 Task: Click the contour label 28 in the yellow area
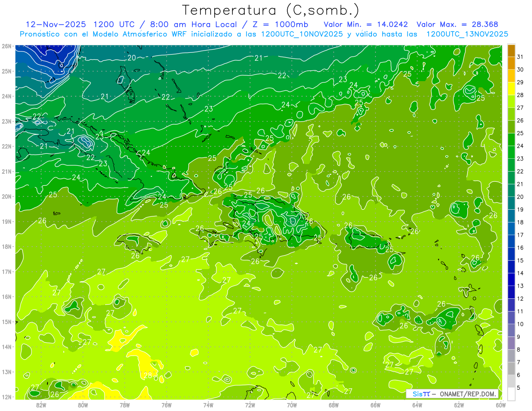click(148, 376)
